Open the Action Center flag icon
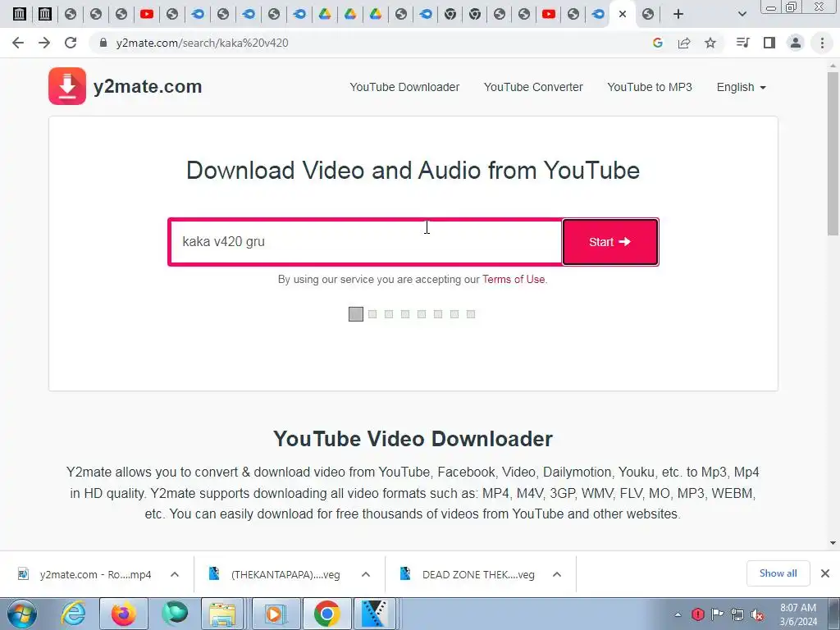Image resolution: width=840 pixels, height=630 pixels. [x=717, y=614]
